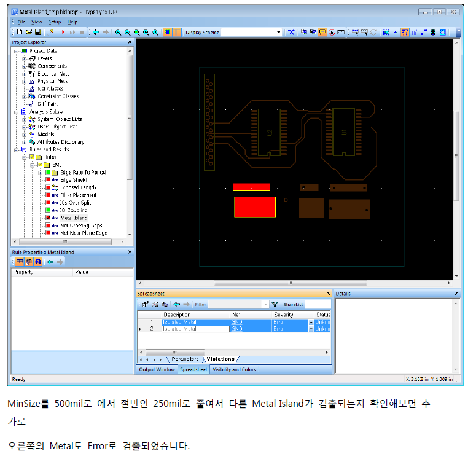The height and width of the screenshot is (459, 476).
Task: Click the Save file toolbar icon
Action: click(37, 32)
